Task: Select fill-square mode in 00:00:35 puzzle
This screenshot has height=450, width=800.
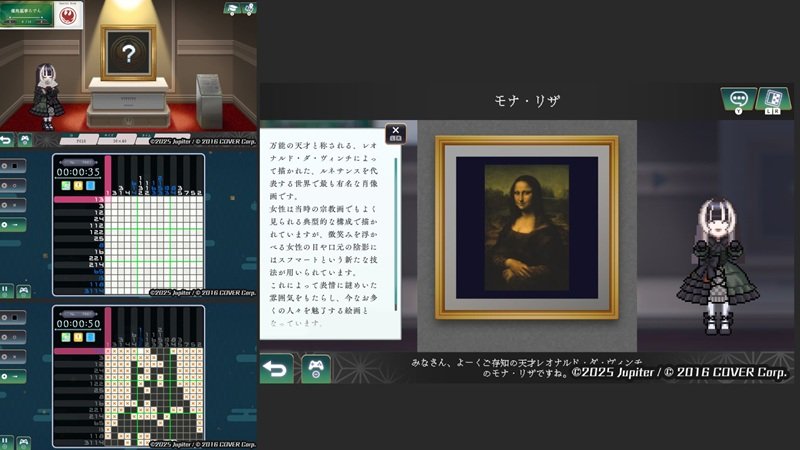Action: tap(12, 166)
